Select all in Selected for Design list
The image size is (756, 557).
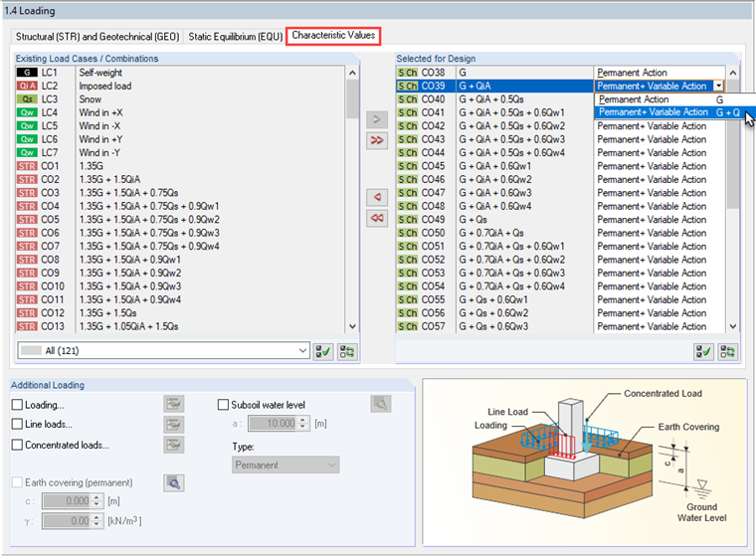pyautogui.click(x=704, y=351)
